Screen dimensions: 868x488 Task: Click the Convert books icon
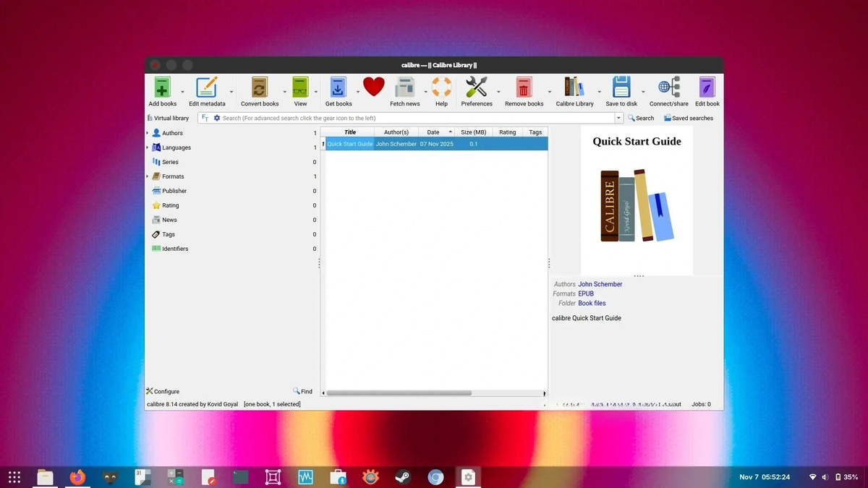pos(260,87)
